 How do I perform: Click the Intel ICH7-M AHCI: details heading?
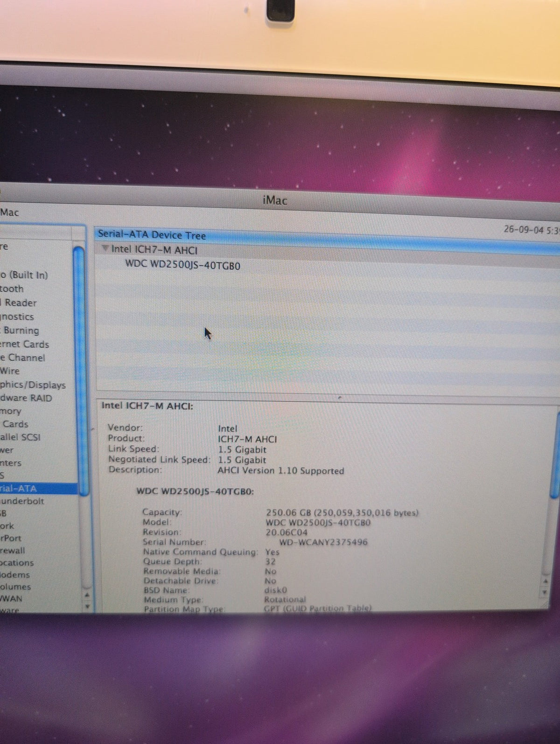point(147,405)
